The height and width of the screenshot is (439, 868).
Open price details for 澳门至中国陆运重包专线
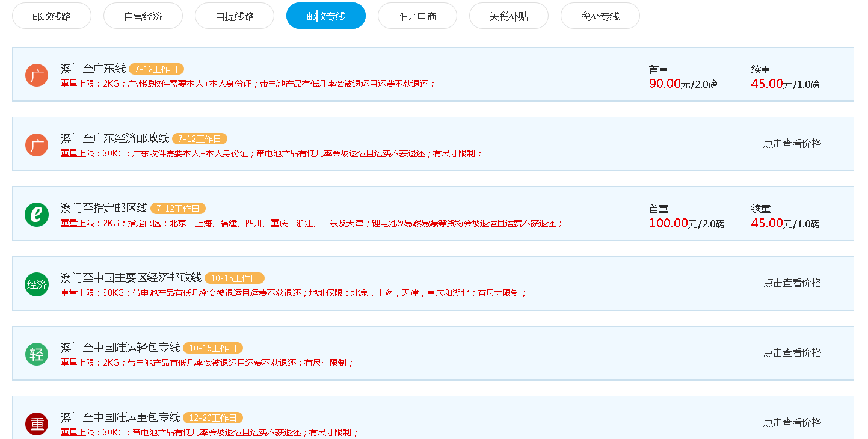tap(792, 422)
